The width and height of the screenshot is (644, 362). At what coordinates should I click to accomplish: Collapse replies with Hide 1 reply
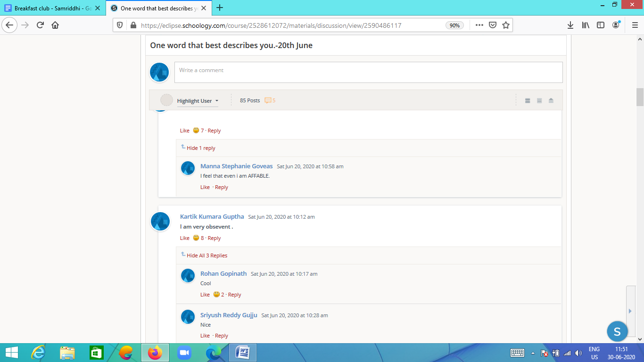[201, 148]
